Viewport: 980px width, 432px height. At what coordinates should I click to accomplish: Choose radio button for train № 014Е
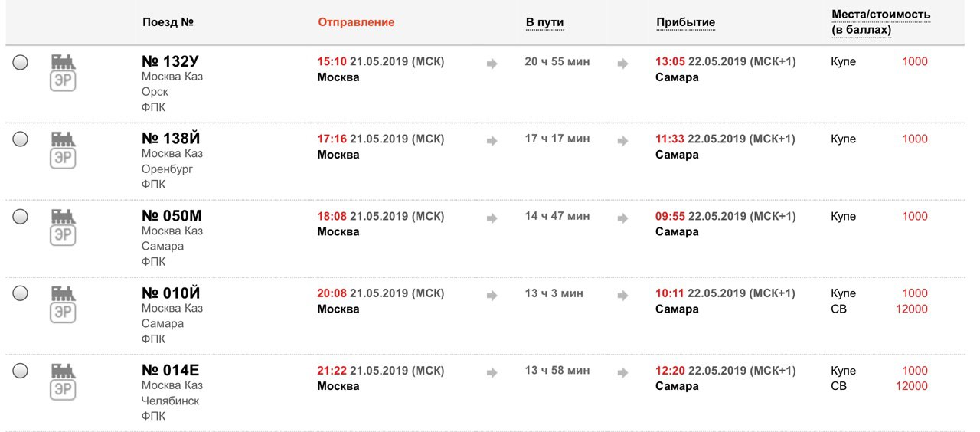21,371
